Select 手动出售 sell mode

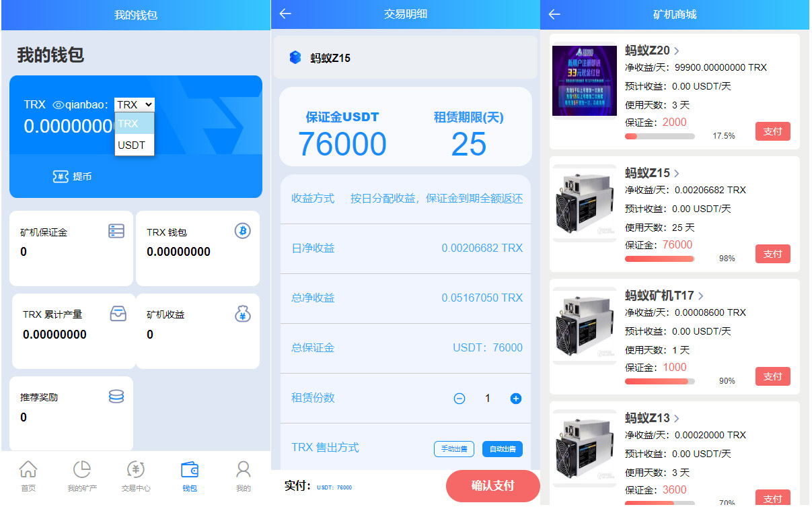pyautogui.click(x=454, y=449)
